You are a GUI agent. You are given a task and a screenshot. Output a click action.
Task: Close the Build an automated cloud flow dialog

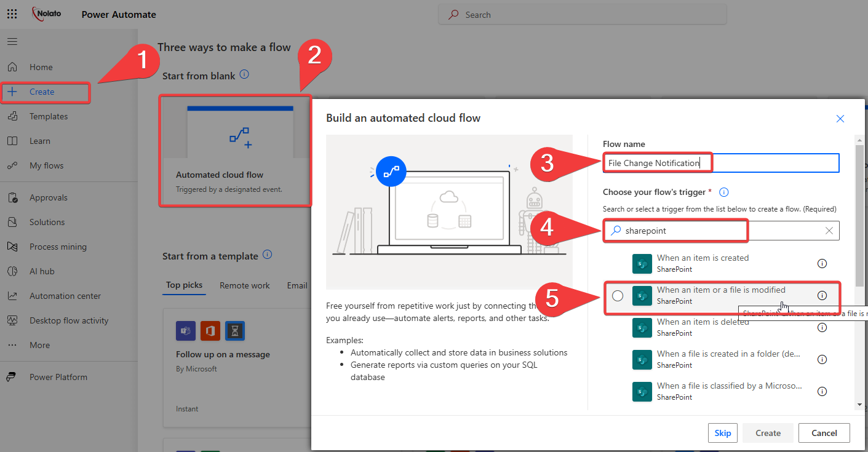pos(840,119)
